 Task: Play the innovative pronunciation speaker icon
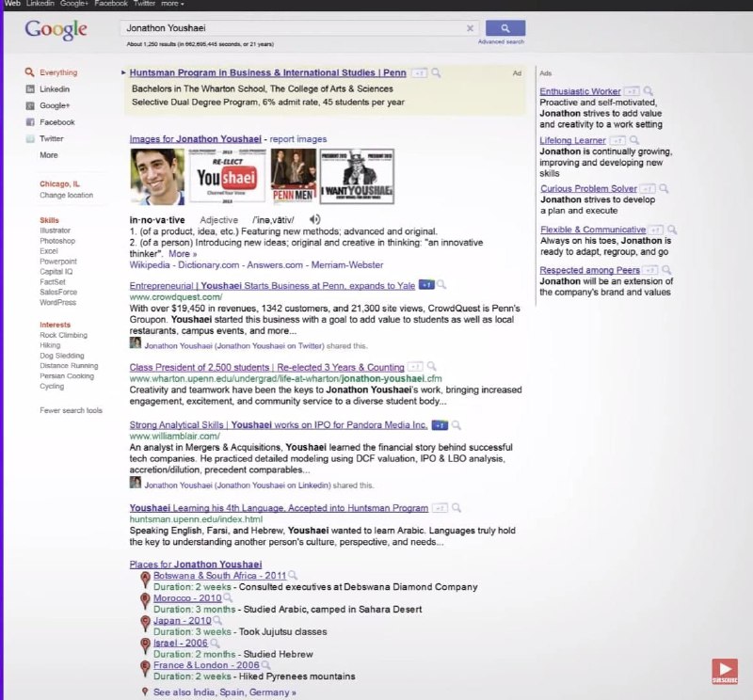pyautogui.click(x=314, y=219)
